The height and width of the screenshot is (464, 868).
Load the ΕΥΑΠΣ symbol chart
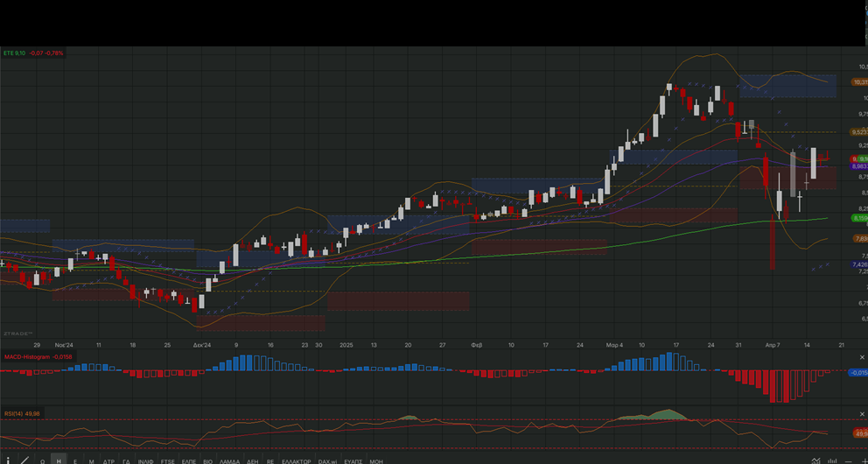pos(353,461)
